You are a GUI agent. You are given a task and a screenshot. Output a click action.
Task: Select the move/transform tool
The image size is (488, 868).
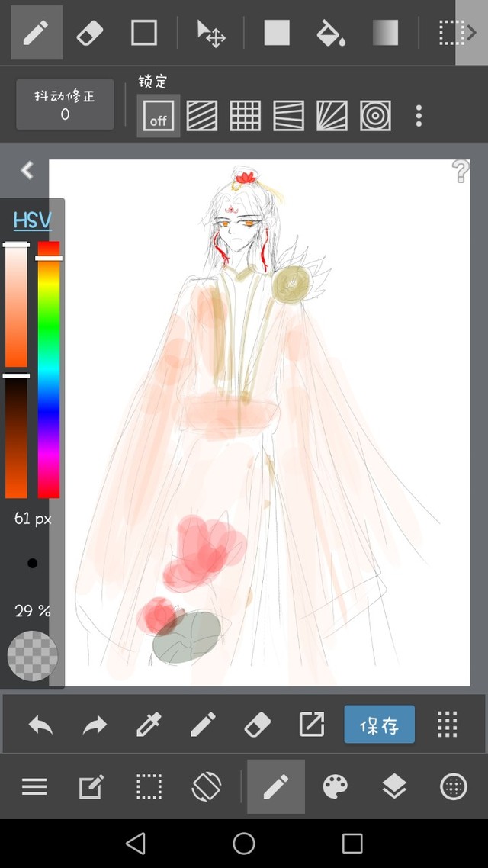[210, 33]
